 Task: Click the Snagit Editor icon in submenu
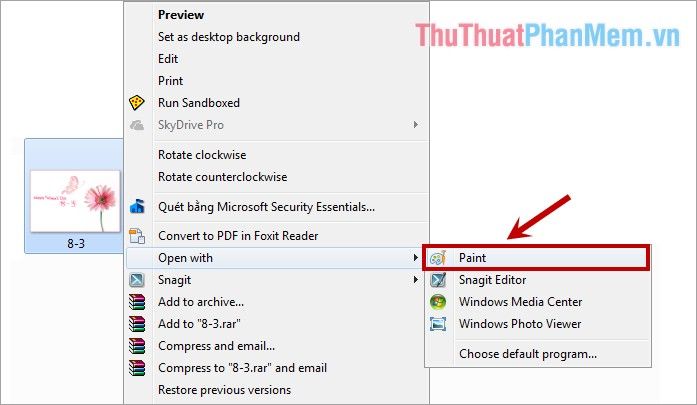click(438, 280)
